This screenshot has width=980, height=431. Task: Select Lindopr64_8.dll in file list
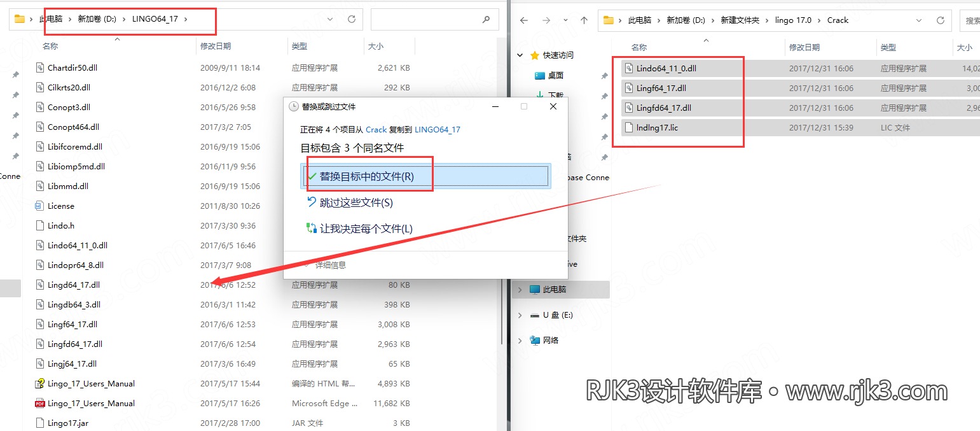click(76, 265)
